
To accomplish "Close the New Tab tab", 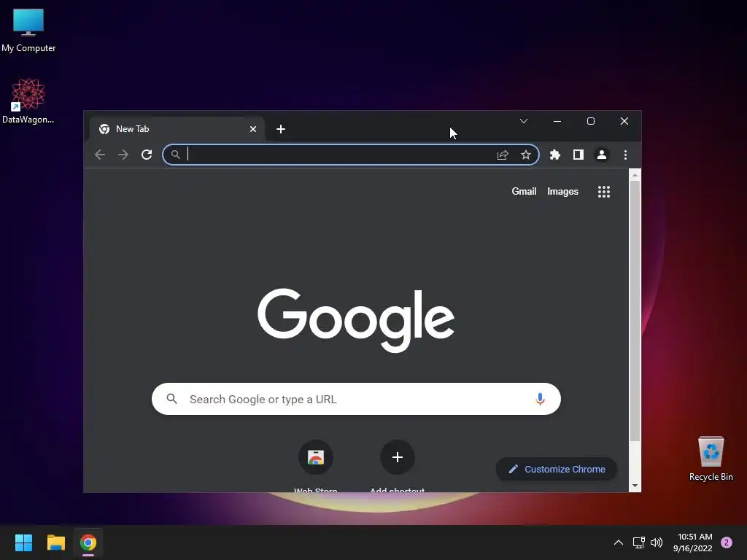I will pyautogui.click(x=253, y=129).
